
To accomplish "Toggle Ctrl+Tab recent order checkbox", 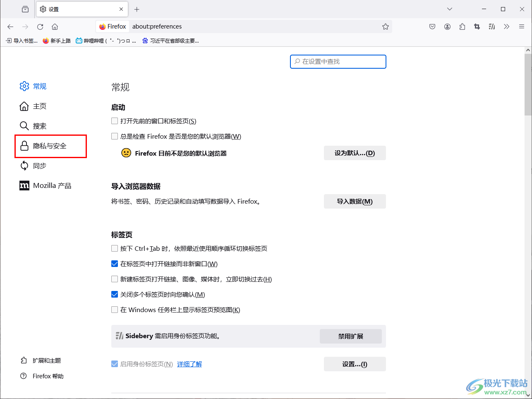I will [115, 248].
